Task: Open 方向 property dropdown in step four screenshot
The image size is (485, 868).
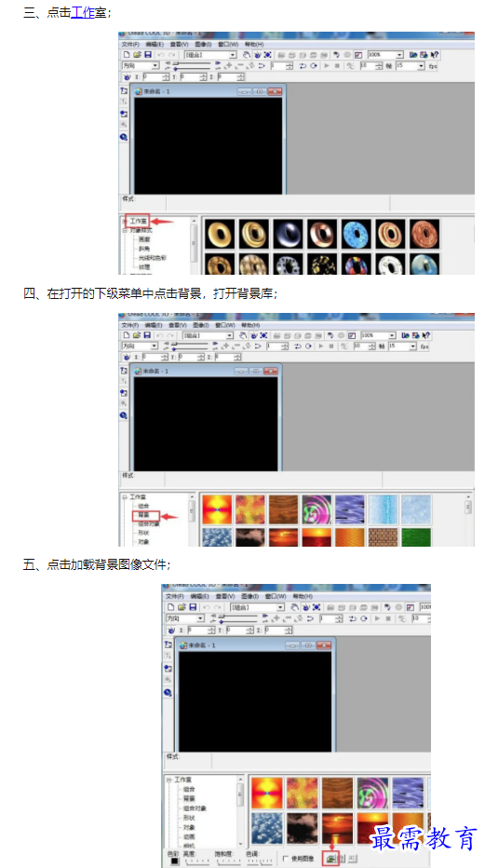Action: coord(141,346)
